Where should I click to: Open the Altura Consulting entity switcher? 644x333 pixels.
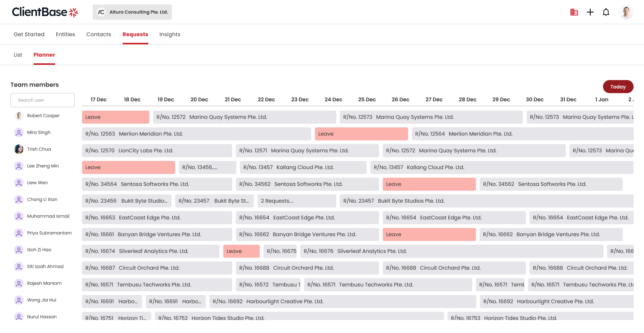(132, 12)
